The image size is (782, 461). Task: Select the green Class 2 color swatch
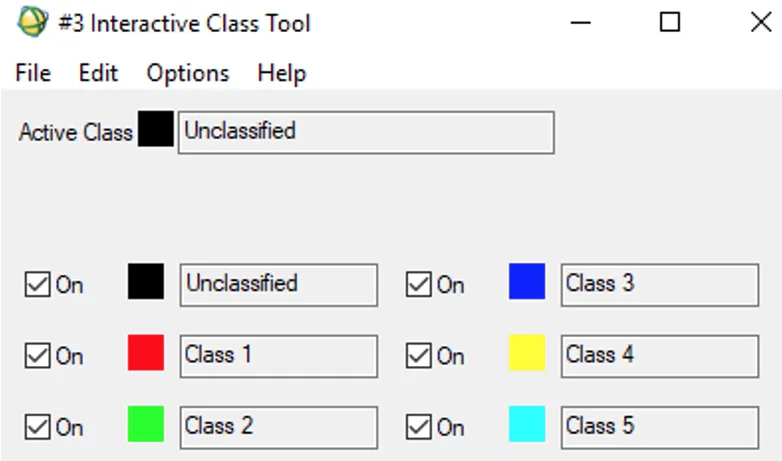[x=146, y=424]
